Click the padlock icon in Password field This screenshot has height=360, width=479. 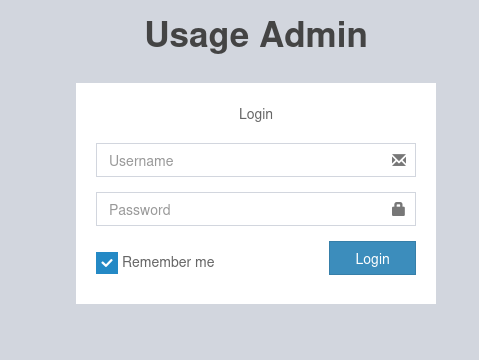(x=398, y=209)
